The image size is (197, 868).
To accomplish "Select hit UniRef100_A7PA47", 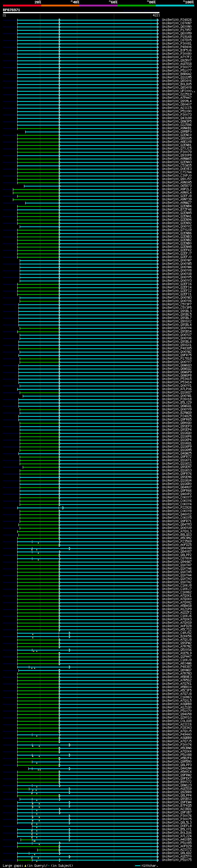I will click(x=176, y=98).
